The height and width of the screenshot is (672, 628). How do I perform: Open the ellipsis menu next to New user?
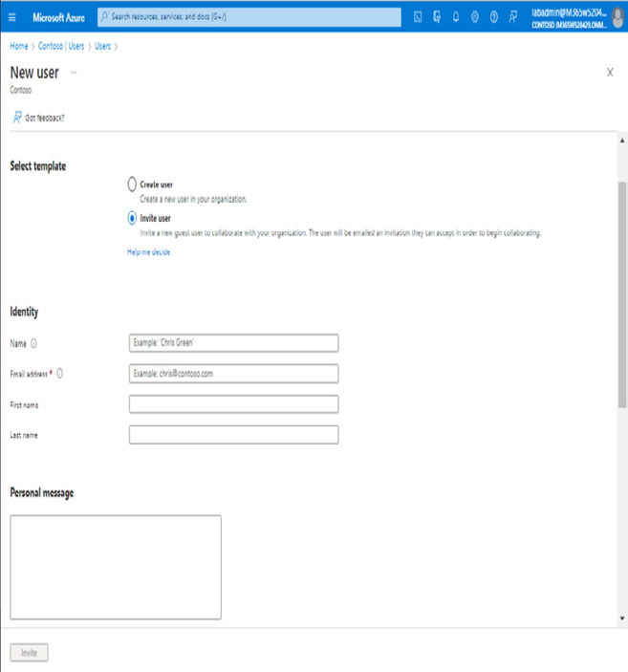[74, 73]
